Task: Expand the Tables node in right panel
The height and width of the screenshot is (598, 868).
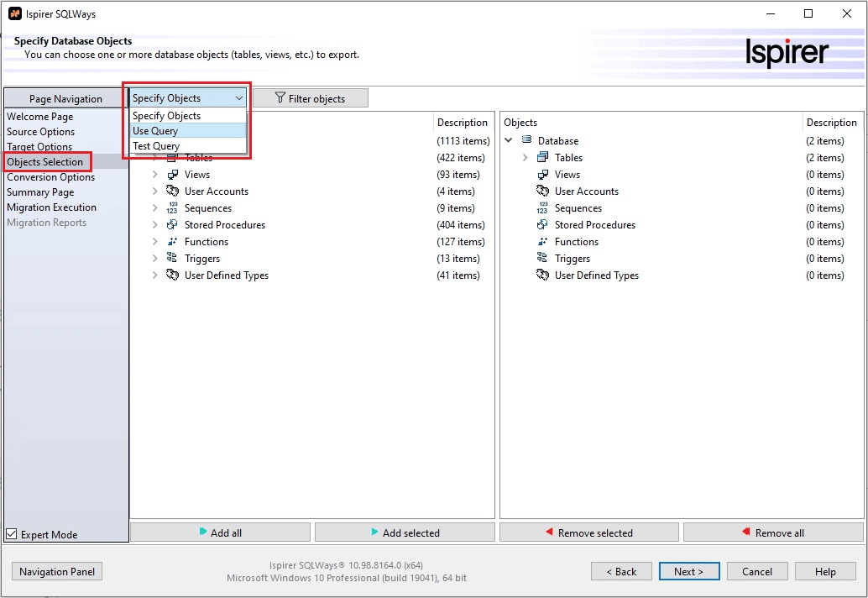Action: tap(526, 158)
